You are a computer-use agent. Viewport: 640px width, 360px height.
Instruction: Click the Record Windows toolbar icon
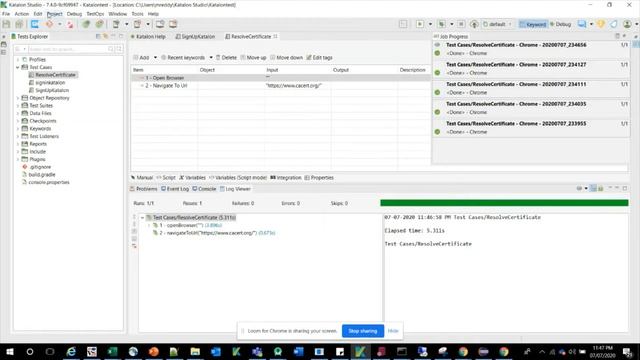(x=160, y=24)
